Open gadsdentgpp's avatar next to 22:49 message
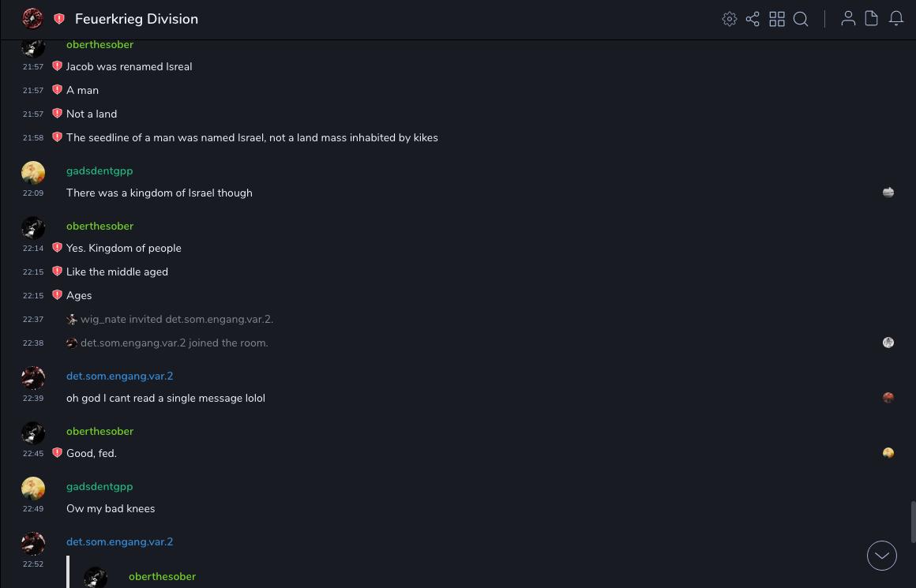Screen dimensions: 916x588 [x=33, y=489]
